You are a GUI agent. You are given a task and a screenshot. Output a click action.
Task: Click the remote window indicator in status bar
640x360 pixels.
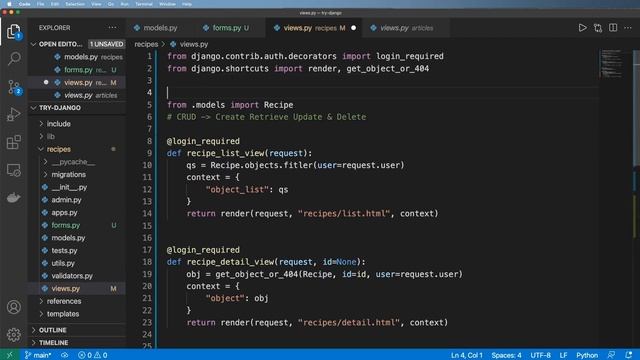10,355
